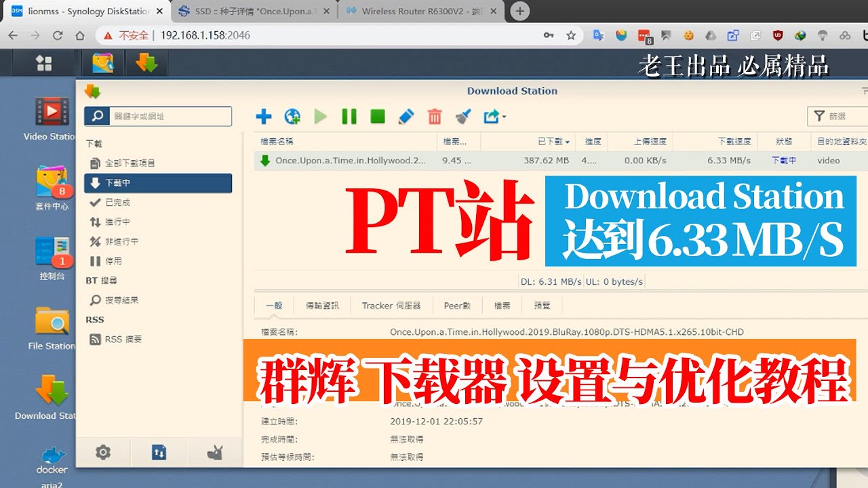The height and width of the screenshot is (488, 868).
Task: Click the broom clear-completed icon
Action: pos(463,117)
